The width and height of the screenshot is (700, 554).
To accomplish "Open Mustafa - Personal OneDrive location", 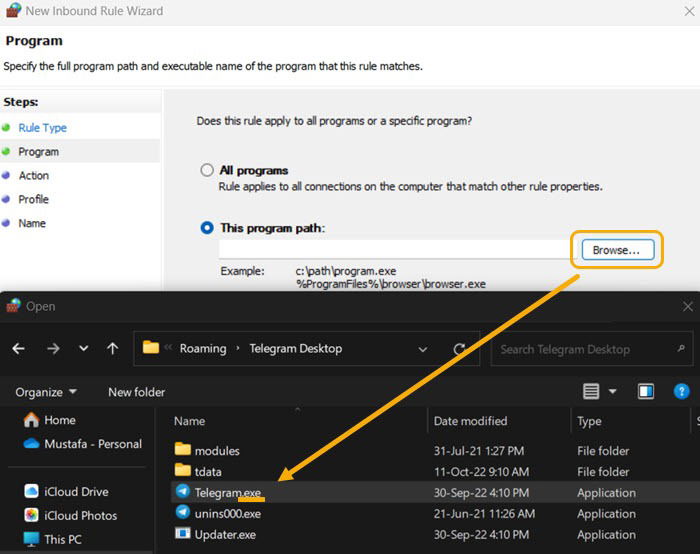I will [x=83, y=444].
